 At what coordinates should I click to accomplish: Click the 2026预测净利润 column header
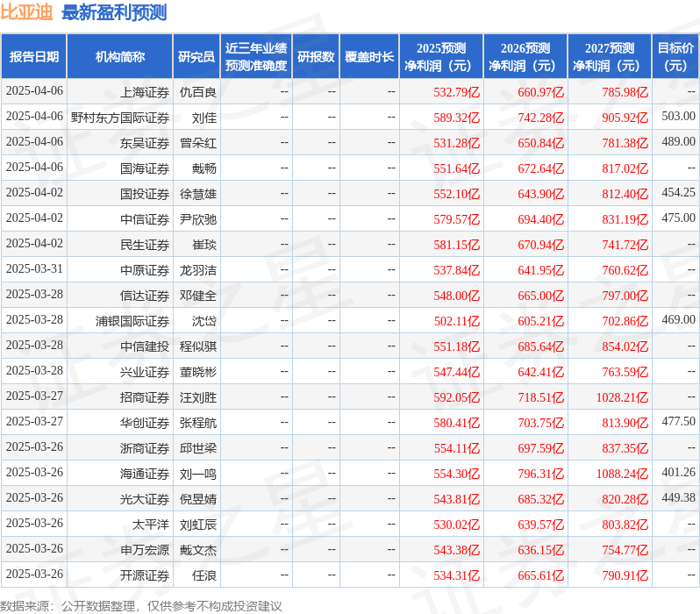(x=525, y=56)
